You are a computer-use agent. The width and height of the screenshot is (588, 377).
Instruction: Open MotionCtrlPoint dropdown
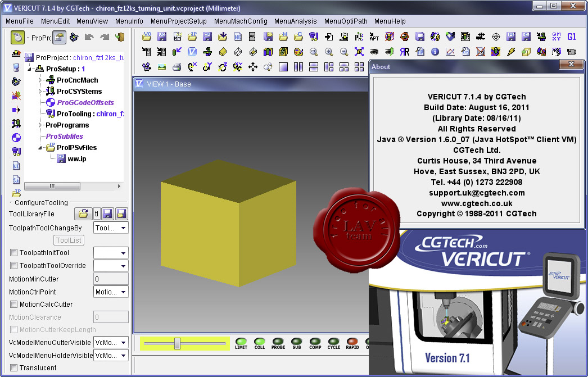[x=111, y=292]
